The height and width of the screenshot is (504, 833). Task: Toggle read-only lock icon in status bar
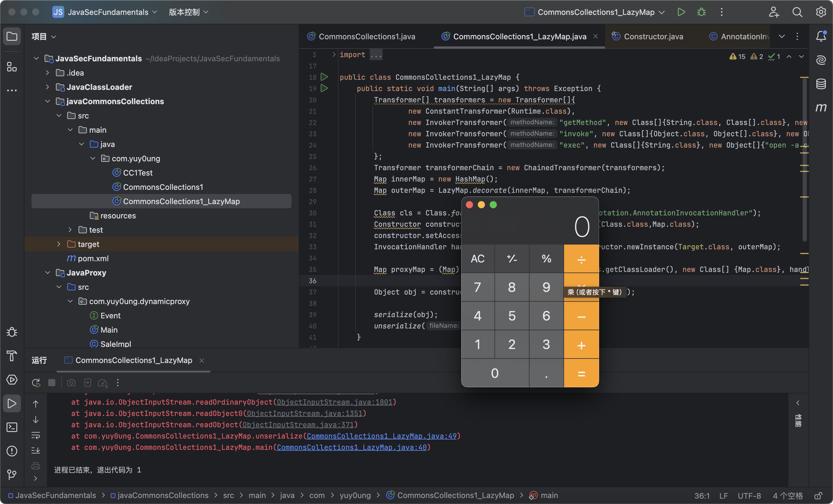pyautogui.click(x=818, y=496)
